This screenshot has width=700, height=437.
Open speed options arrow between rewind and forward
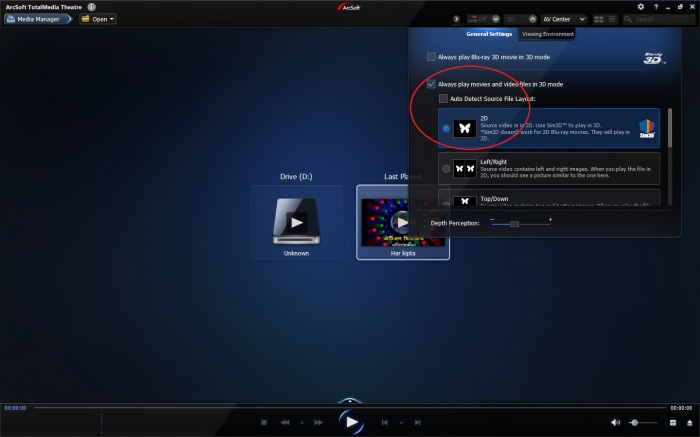coord(302,422)
